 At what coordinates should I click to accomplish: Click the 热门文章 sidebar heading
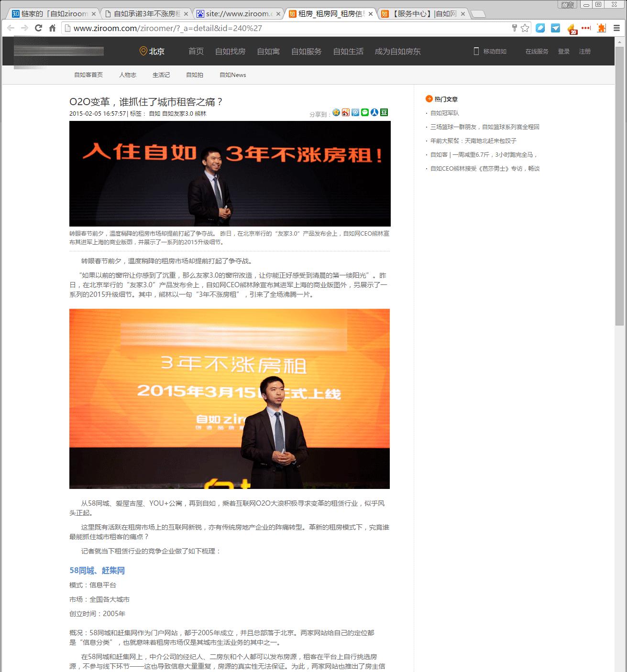(446, 99)
